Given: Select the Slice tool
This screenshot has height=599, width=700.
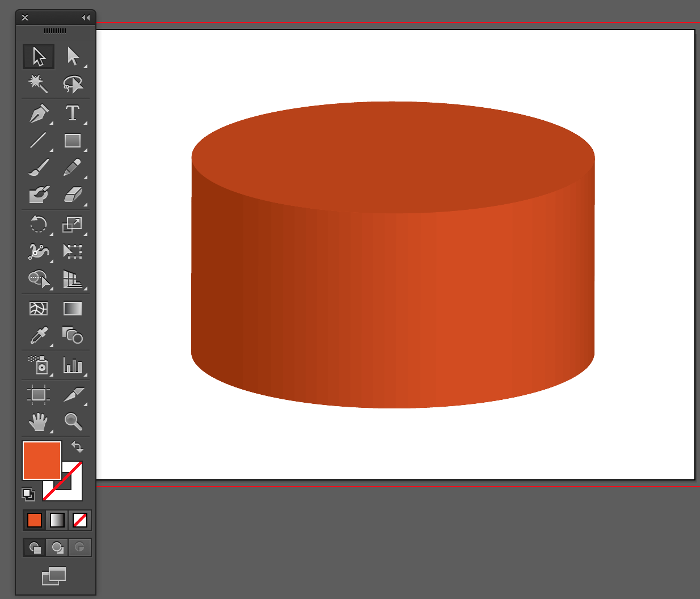Looking at the screenshot, I should tap(73, 394).
